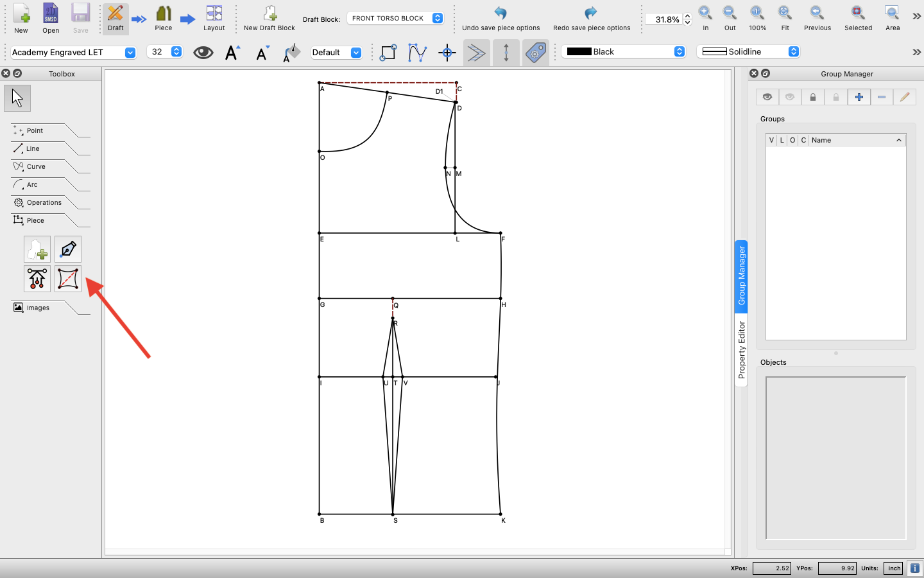Open the Academy Engraved LET font dropdown
This screenshot has width=924, height=578.
[x=73, y=52]
